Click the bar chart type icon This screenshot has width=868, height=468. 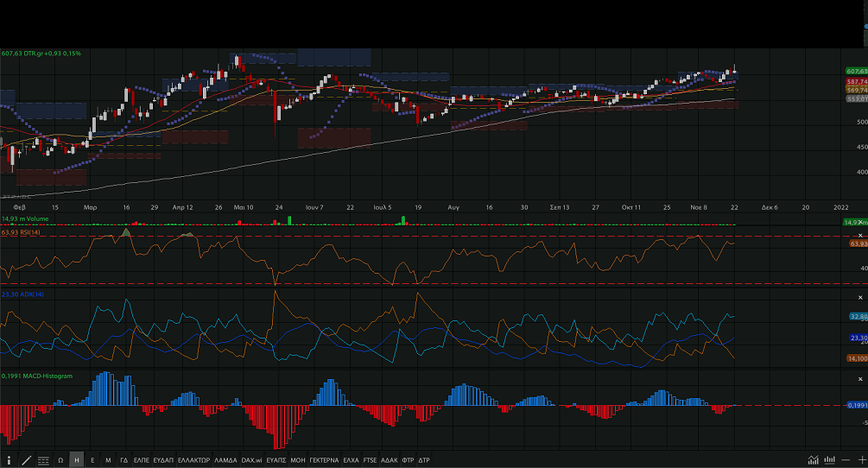[829, 460]
